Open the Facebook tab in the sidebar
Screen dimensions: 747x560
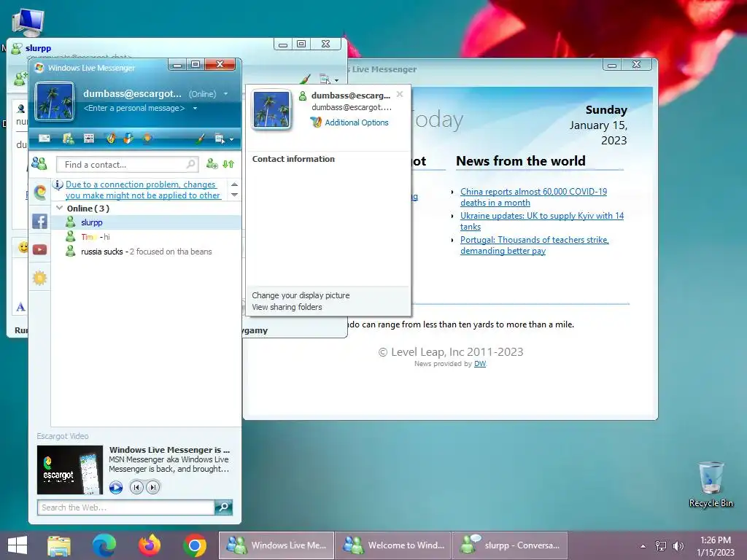[39, 221]
